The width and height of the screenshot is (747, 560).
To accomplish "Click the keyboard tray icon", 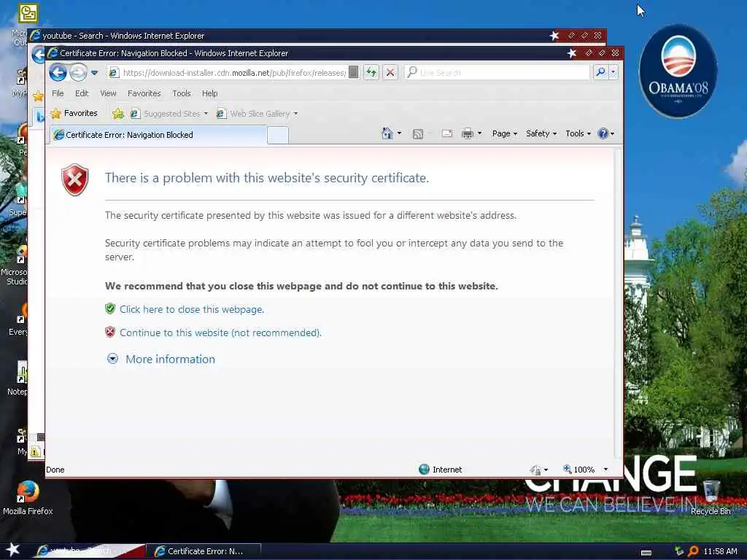I will tap(646, 553).
